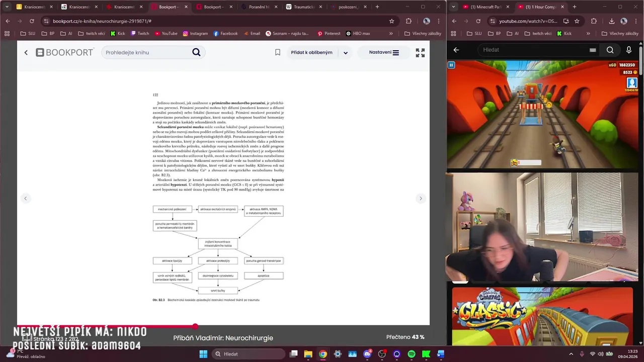644x362 pixels.
Task: Open Discord from taskbar
Action: click(367, 354)
